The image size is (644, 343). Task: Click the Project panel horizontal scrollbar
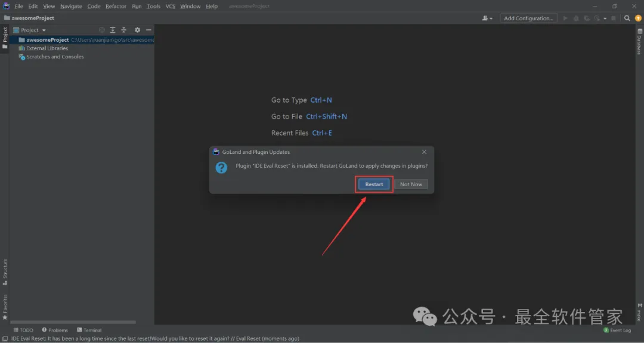(x=73, y=322)
